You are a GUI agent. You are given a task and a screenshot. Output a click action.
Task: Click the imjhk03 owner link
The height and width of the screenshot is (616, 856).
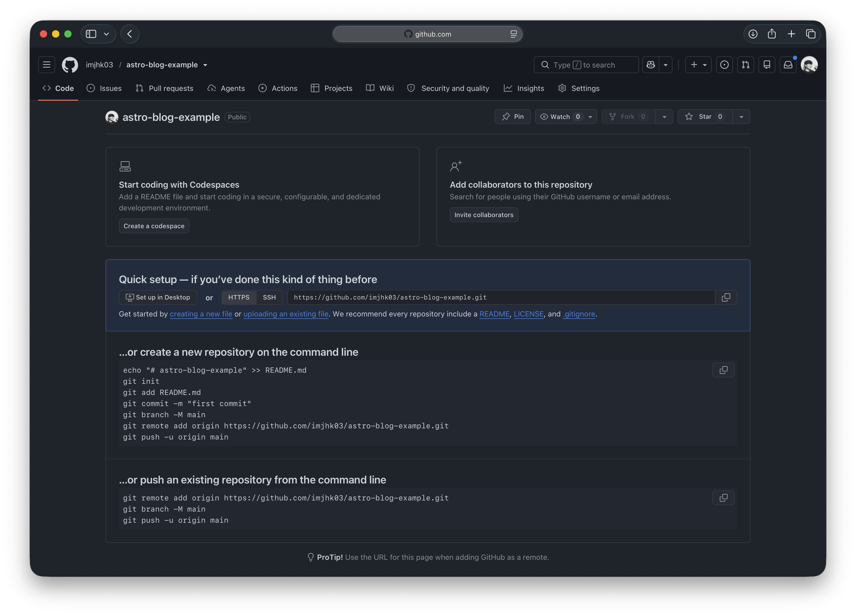point(99,65)
